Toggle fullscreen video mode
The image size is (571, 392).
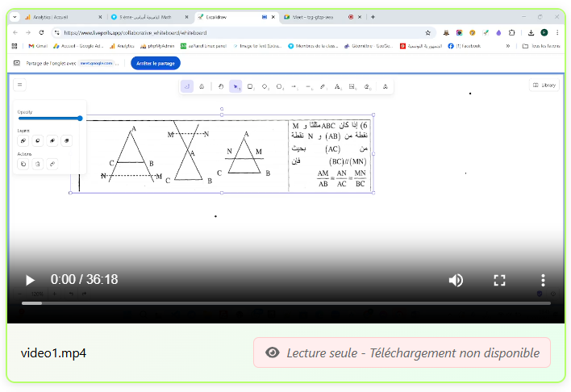coord(499,280)
